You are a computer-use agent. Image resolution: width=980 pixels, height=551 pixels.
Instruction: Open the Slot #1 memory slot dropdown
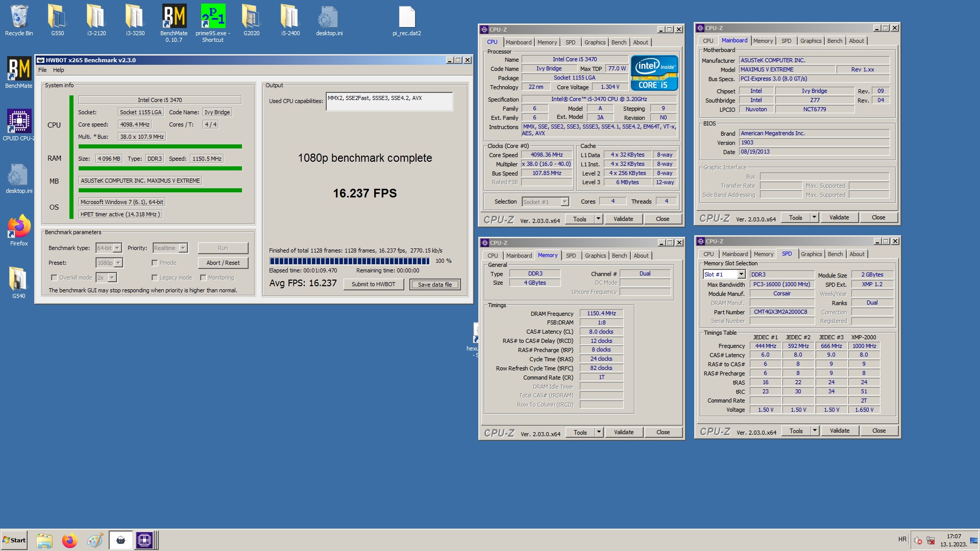(x=724, y=274)
